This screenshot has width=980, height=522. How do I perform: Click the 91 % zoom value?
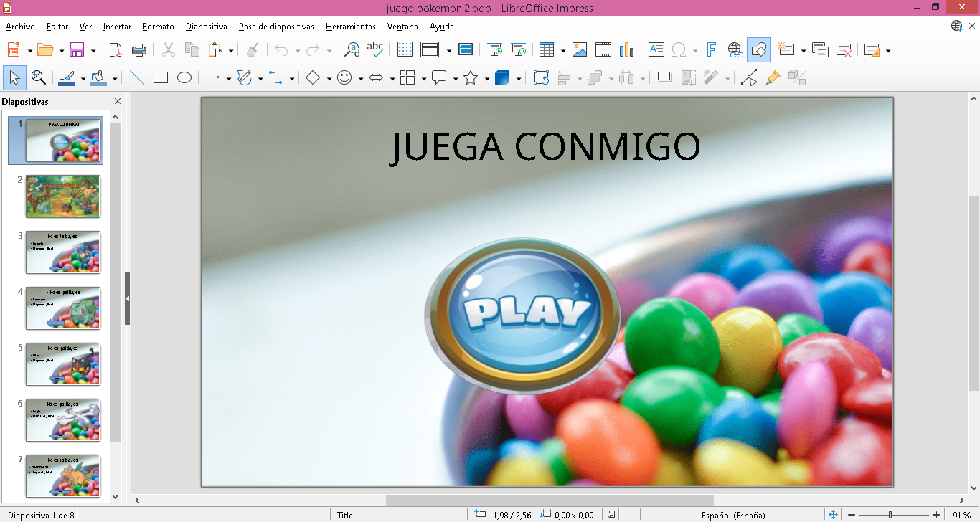click(x=961, y=515)
